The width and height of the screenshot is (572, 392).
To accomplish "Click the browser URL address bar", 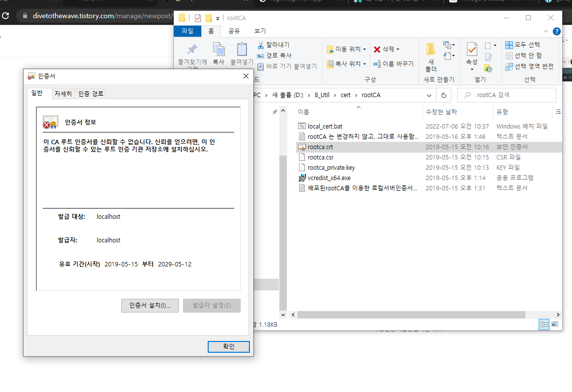I will [102, 16].
